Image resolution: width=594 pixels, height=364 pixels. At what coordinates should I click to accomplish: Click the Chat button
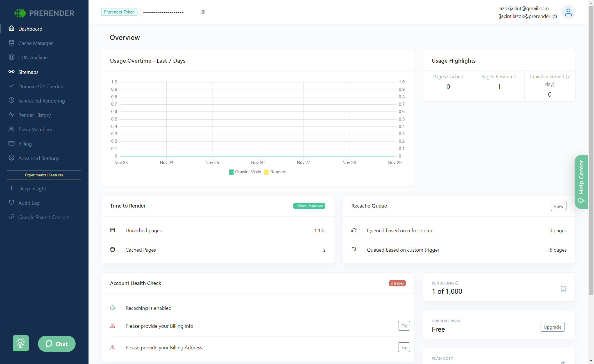point(57,343)
